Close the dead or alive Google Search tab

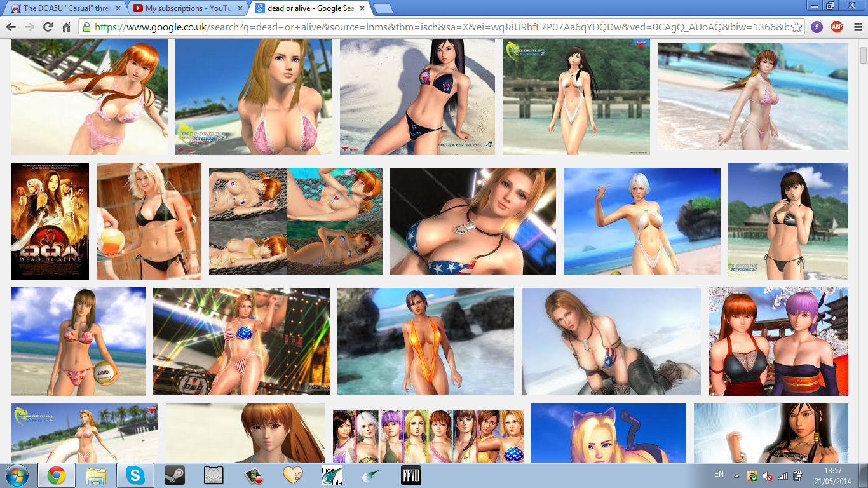(x=361, y=8)
